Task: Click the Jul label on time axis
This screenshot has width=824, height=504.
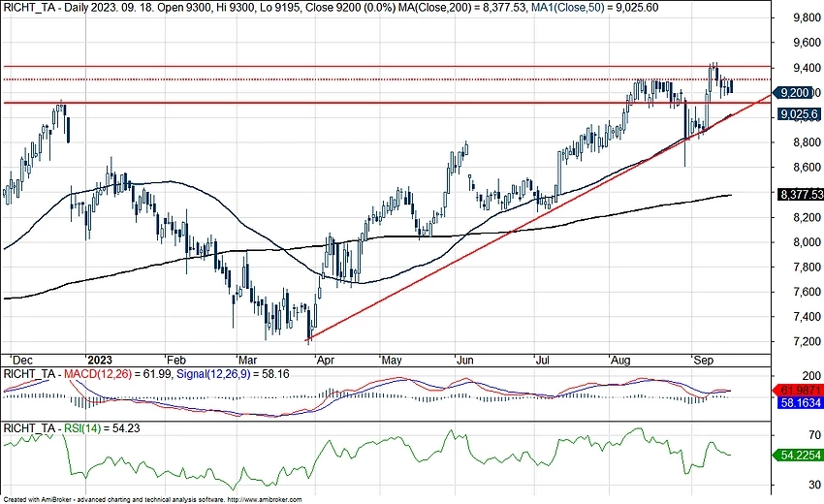Action: pyautogui.click(x=543, y=360)
